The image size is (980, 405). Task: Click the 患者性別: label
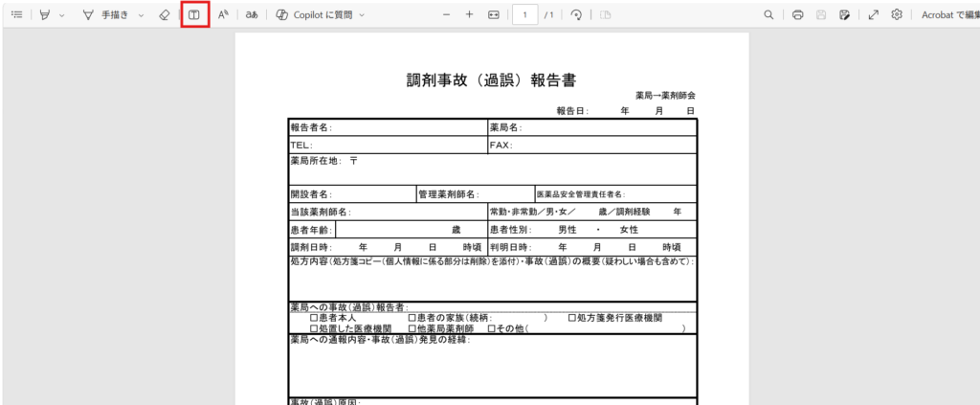pyautogui.click(x=511, y=230)
